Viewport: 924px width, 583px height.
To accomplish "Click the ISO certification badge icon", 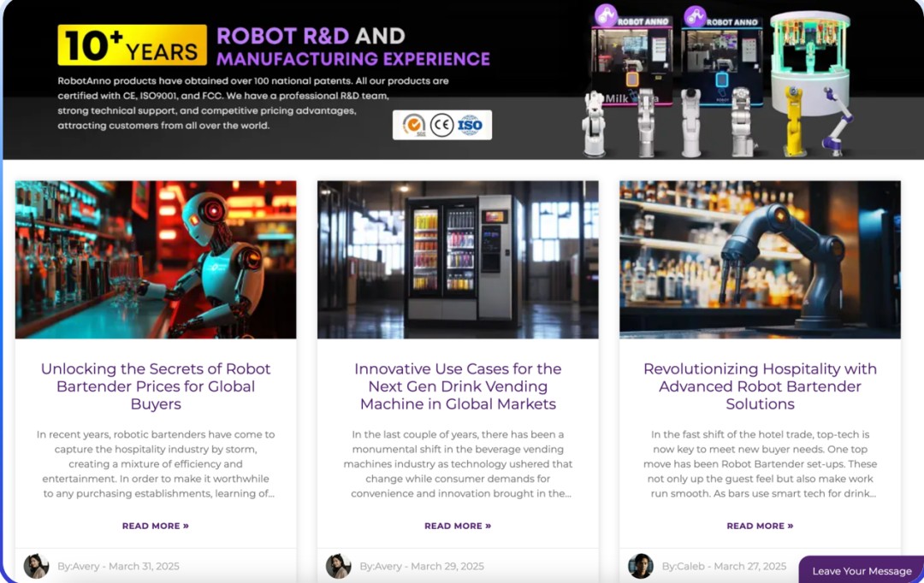I will [x=470, y=125].
